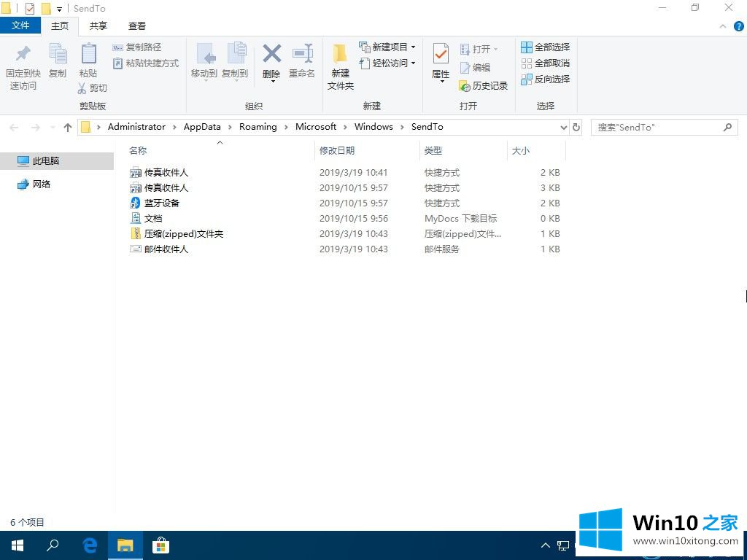The image size is (747, 560).
Task: Open the File (文件) tab
Action: [20, 26]
